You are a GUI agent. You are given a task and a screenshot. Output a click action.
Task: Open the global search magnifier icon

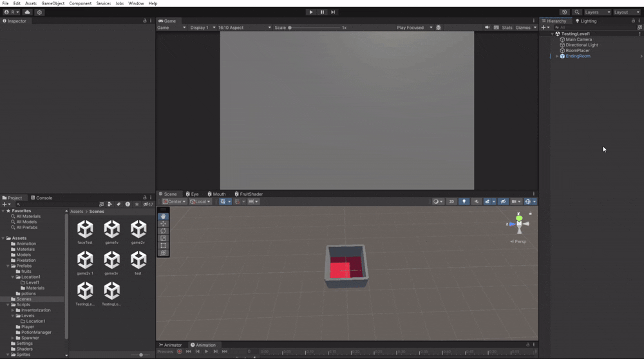576,12
